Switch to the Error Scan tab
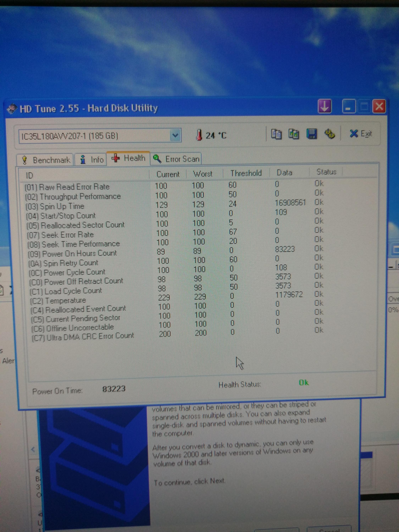399x532 pixels. (x=176, y=159)
